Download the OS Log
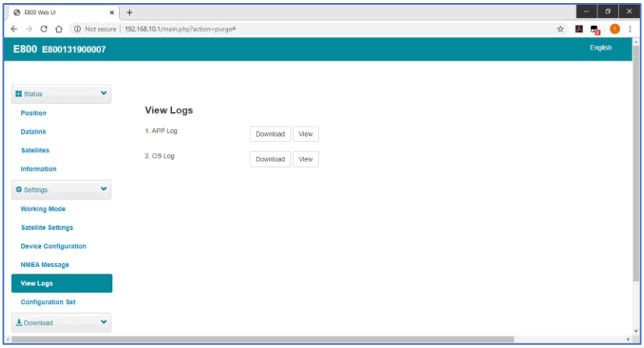This screenshot has width=644, height=348. (270, 159)
